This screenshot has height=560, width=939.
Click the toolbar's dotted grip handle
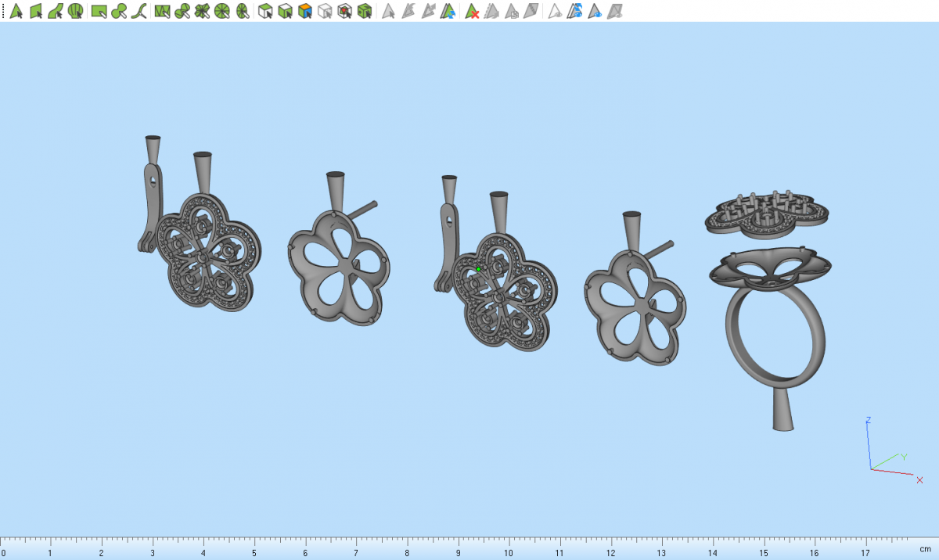pyautogui.click(x=3, y=11)
